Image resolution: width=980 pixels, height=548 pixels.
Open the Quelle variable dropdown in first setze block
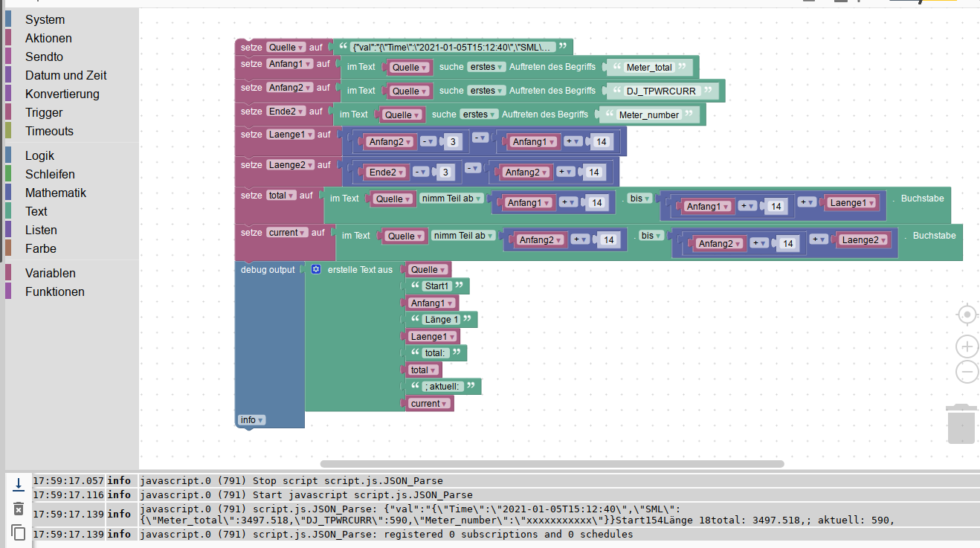pos(286,47)
